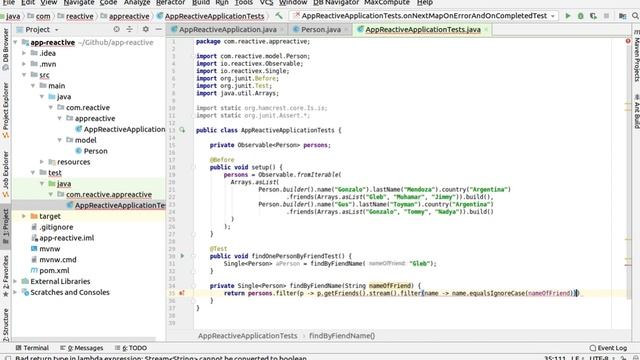The image size is (640, 360).
Task: Click red error indicator above editor scrollbar
Action: (x=628, y=41)
